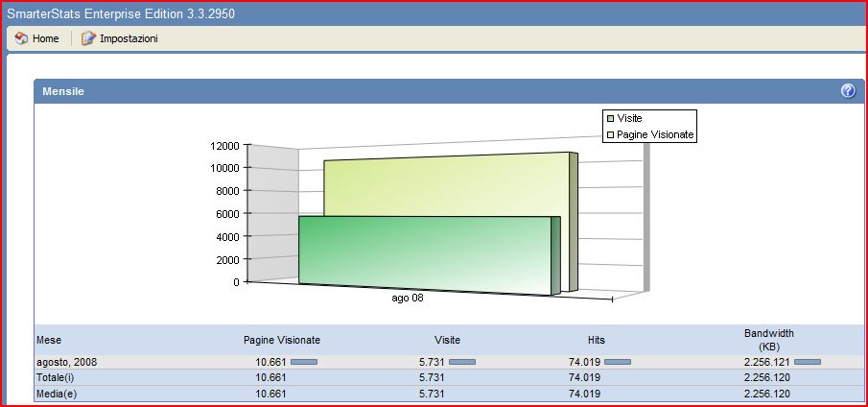The height and width of the screenshot is (407, 868).
Task: Open Impostazioni settings icon
Action: (x=88, y=38)
